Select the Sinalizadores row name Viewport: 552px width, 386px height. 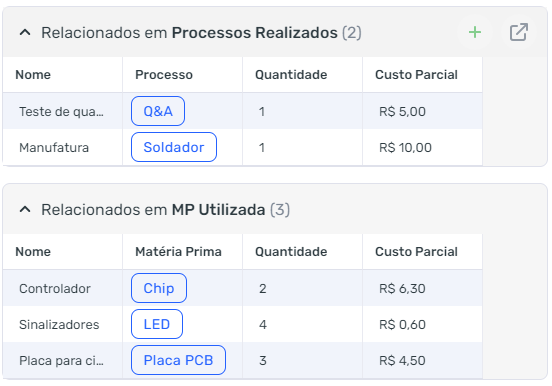tap(59, 324)
